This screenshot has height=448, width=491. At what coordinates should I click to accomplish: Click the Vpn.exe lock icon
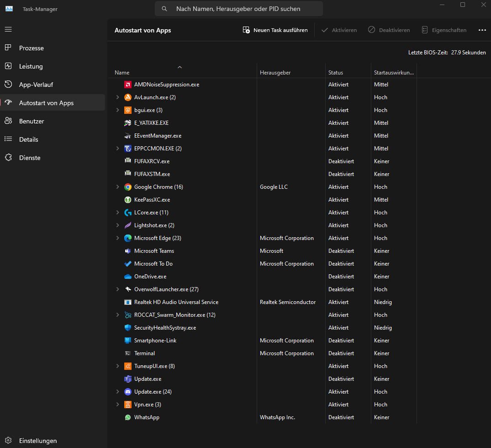click(128, 405)
